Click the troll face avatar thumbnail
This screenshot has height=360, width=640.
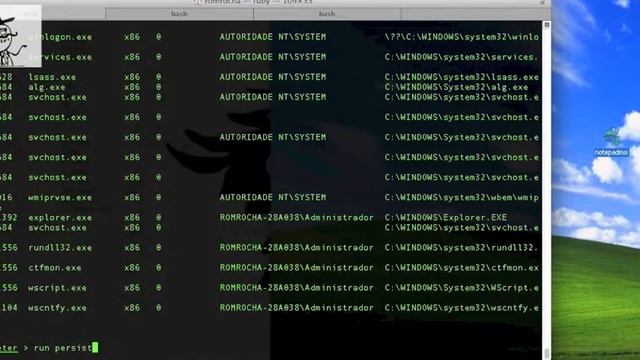click(x=20, y=36)
